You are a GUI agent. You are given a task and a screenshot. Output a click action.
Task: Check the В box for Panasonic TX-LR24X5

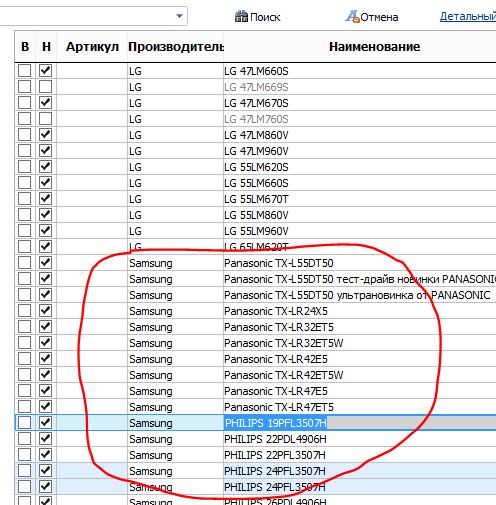(x=24, y=311)
